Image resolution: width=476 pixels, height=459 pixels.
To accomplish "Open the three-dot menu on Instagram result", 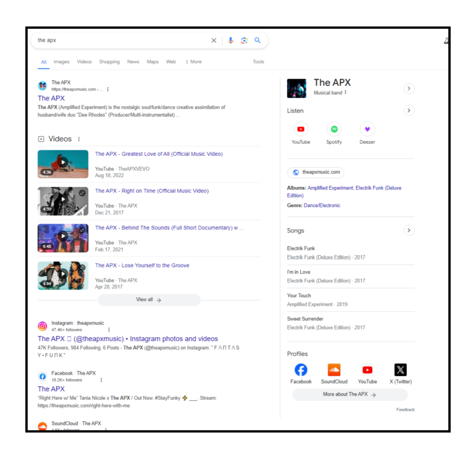I will pyautogui.click(x=109, y=330).
